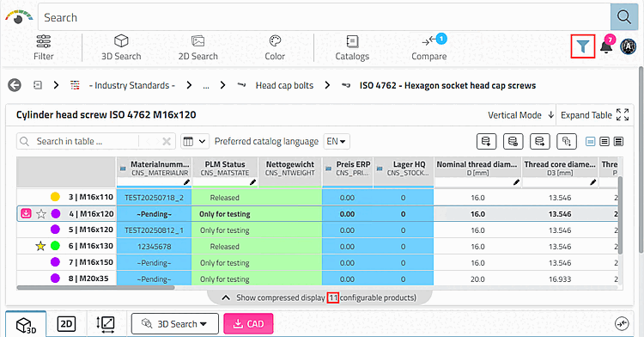Toggle the yellow star on row 6 M16x130
This screenshot has height=337, width=644.
point(40,246)
